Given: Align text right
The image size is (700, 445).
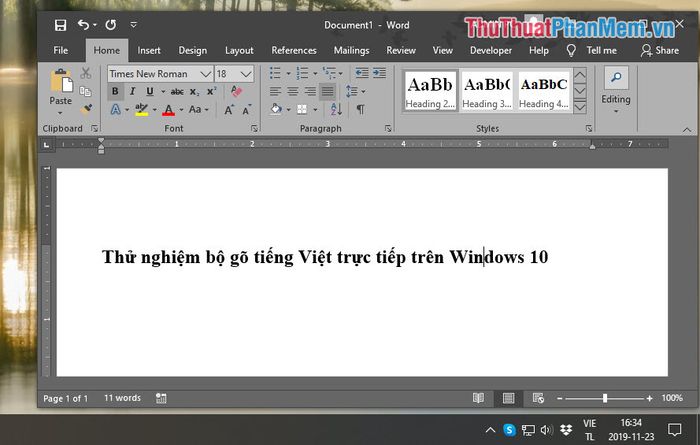Looking at the screenshot, I should [x=310, y=91].
